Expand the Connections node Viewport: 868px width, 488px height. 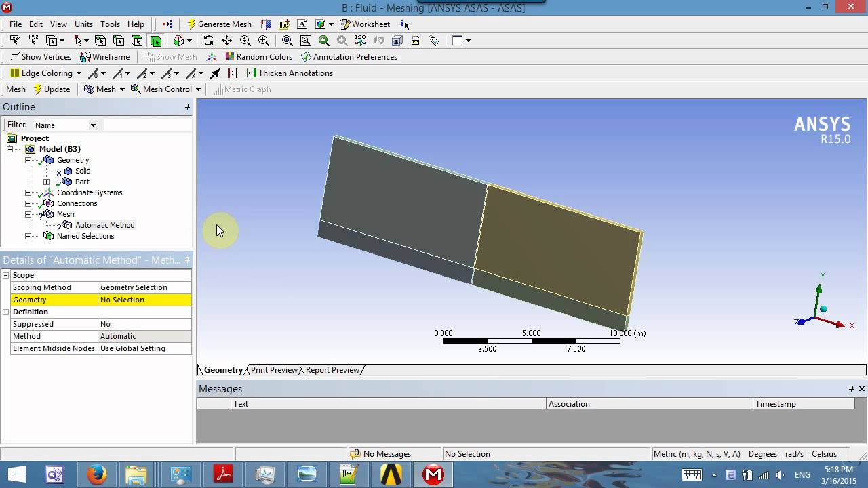point(28,203)
